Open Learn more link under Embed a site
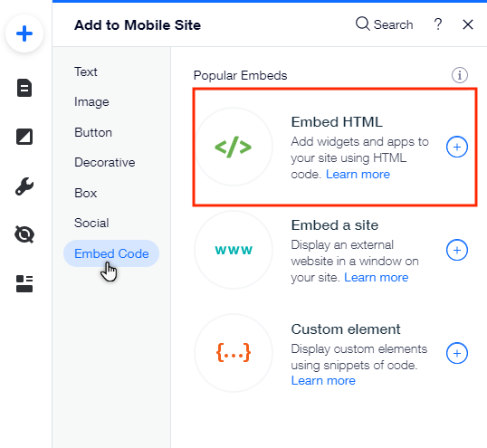487x448 pixels. click(x=377, y=278)
